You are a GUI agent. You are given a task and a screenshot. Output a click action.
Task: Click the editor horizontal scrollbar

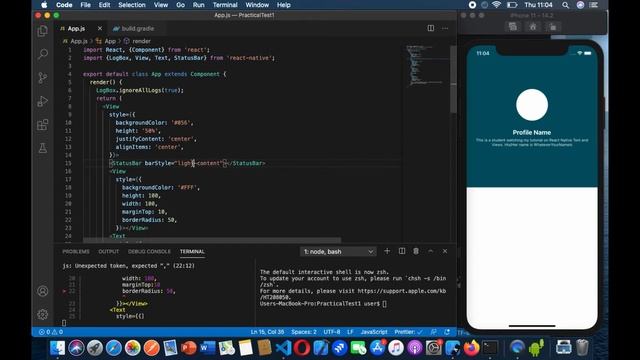tap(212, 240)
